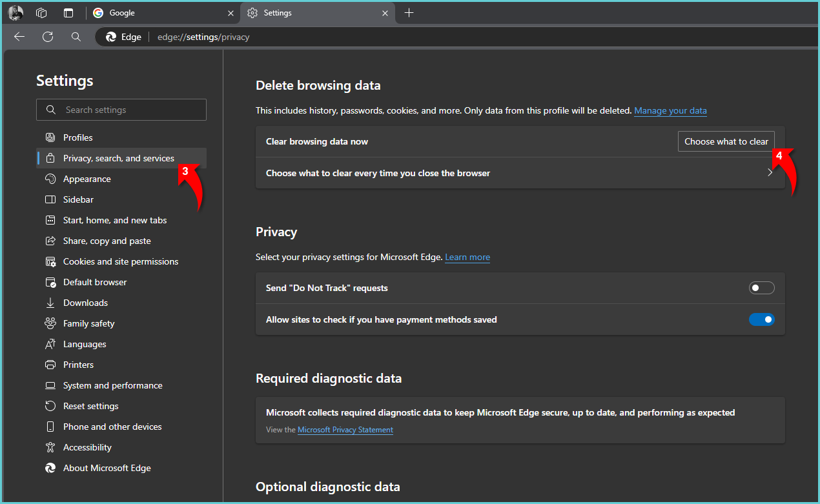Viewport: 820px width, 504px height.
Task: Open Appearance settings
Action: point(121,179)
